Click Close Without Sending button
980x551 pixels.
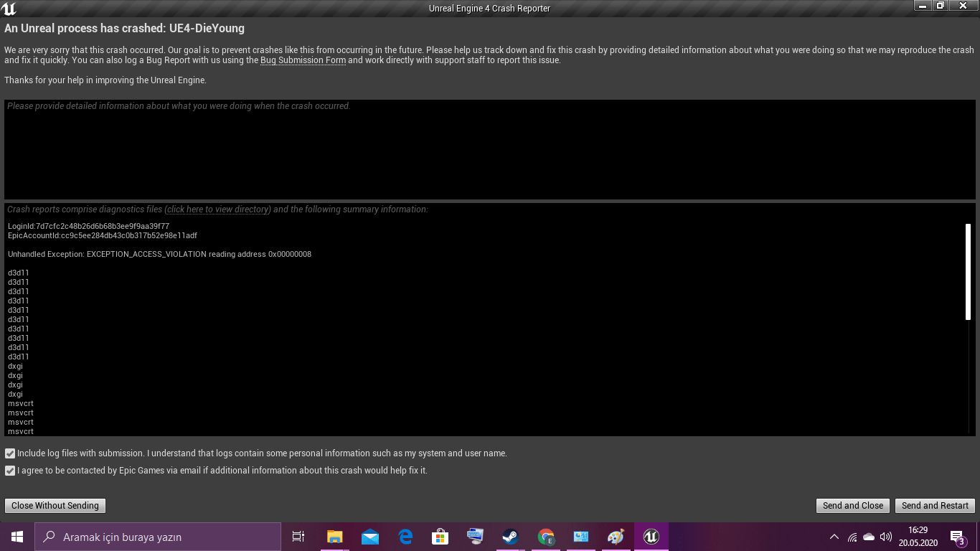(55, 506)
